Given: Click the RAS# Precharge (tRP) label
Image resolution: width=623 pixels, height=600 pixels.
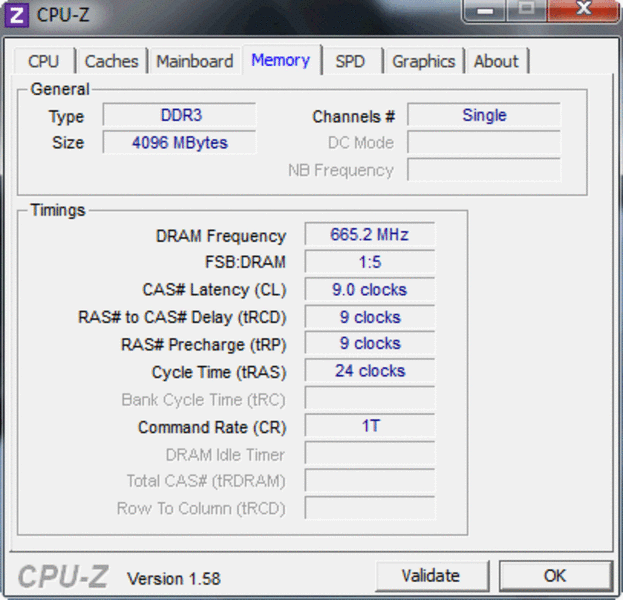Looking at the screenshot, I should pyautogui.click(x=204, y=345).
